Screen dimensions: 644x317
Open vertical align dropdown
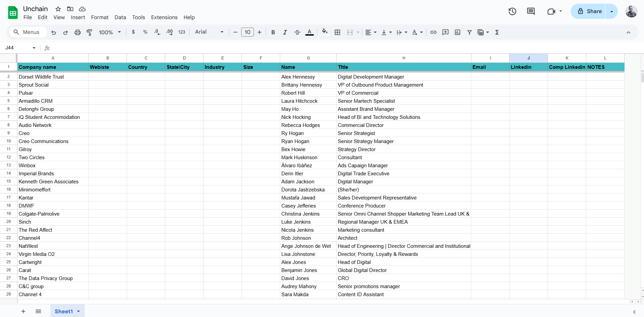pyautogui.click(x=387, y=32)
